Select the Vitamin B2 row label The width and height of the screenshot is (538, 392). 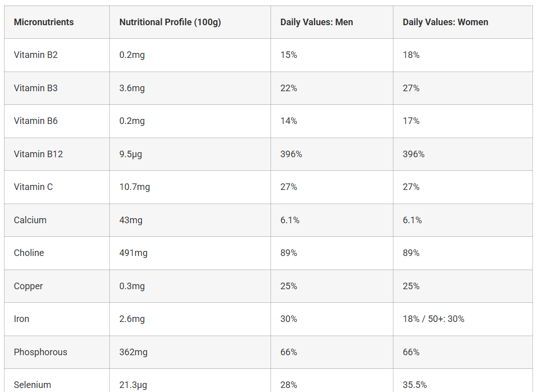pos(36,55)
